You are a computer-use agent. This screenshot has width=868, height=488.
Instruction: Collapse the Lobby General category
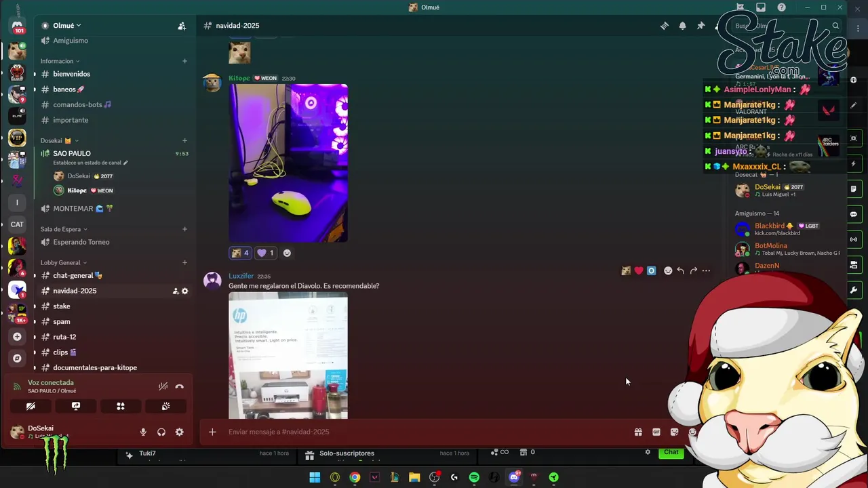pyautogui.click(x=64, y=262)
